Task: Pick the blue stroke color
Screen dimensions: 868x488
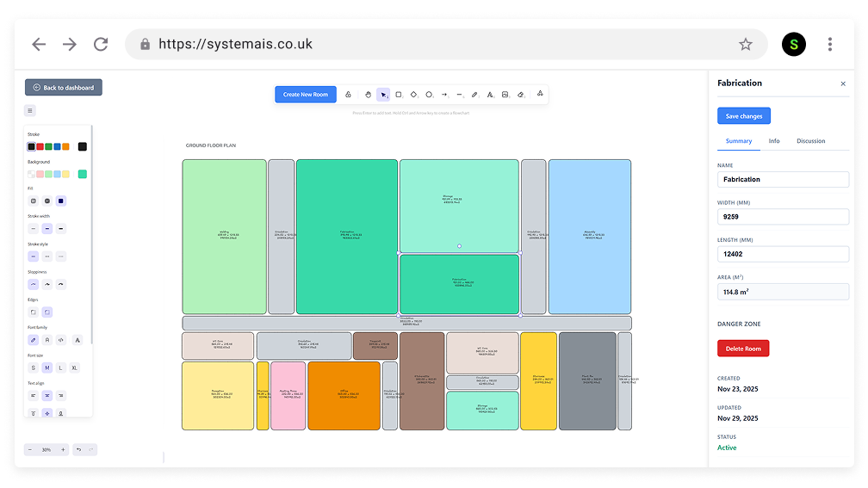Action: tap(57, 146)
